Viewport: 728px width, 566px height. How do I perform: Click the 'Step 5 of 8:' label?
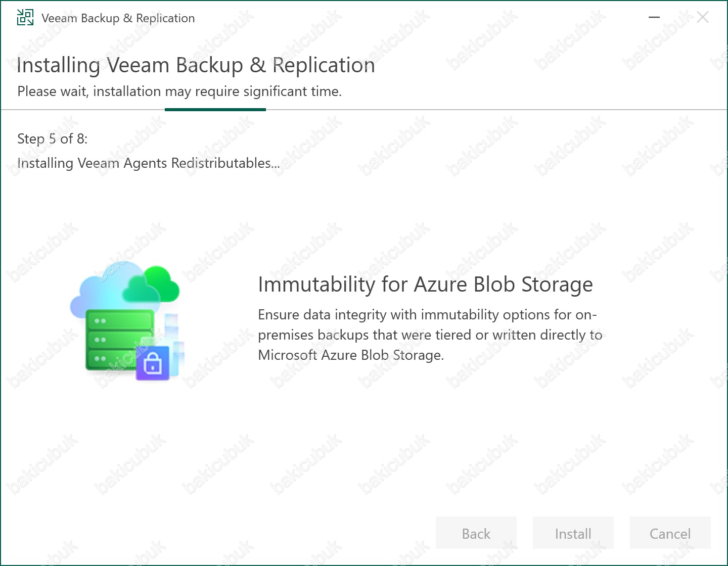point(53,139)
